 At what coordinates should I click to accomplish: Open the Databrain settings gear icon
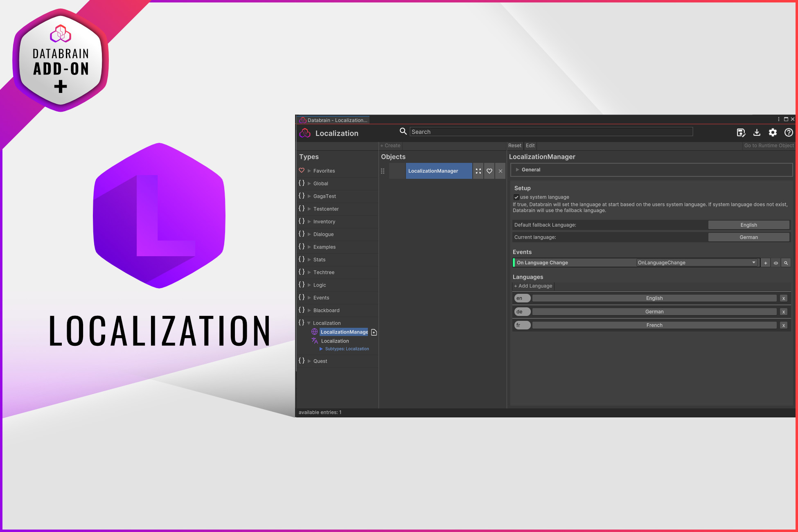coord(772,132)
